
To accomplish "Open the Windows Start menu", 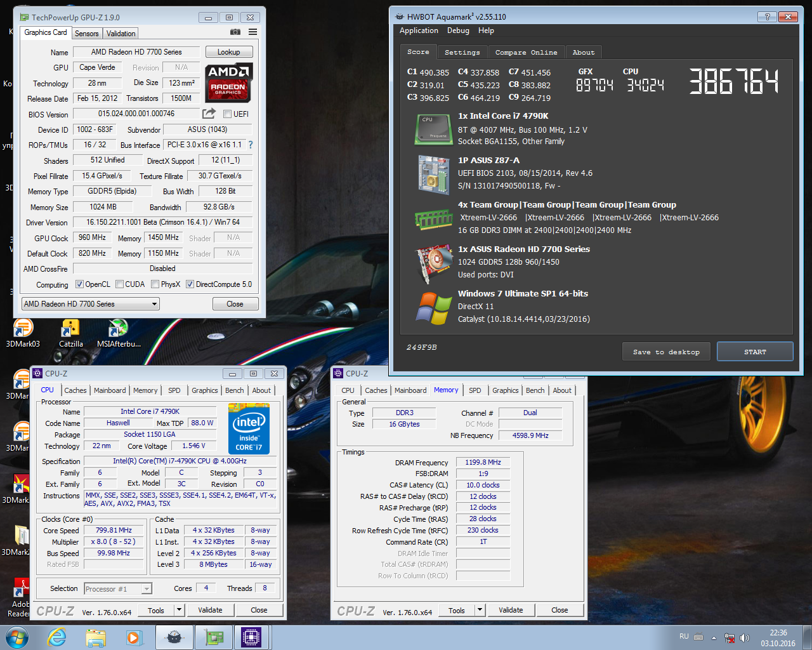I will [x=16, y=637].
